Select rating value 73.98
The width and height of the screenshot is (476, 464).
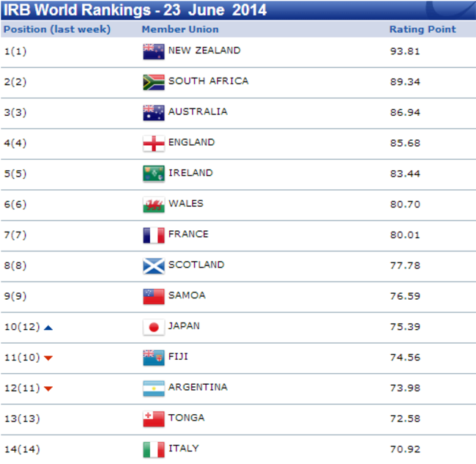(405, 388)
